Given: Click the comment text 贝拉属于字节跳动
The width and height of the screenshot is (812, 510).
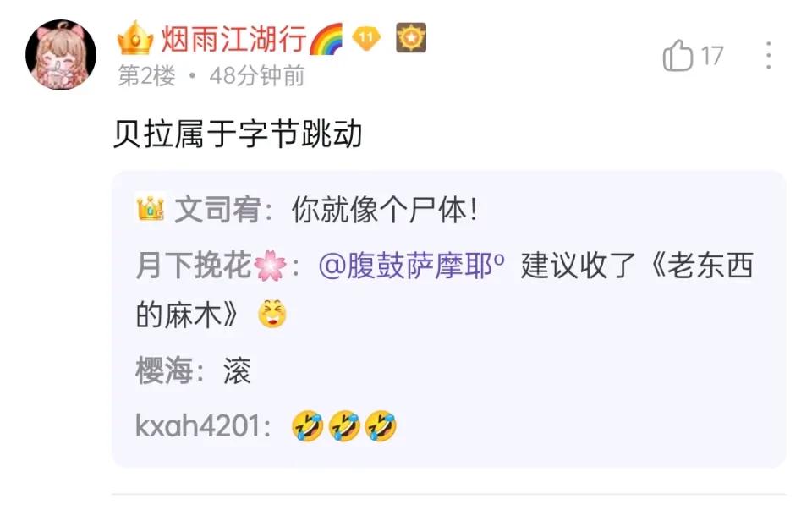Looking at the screenshot, I should 238,134.
